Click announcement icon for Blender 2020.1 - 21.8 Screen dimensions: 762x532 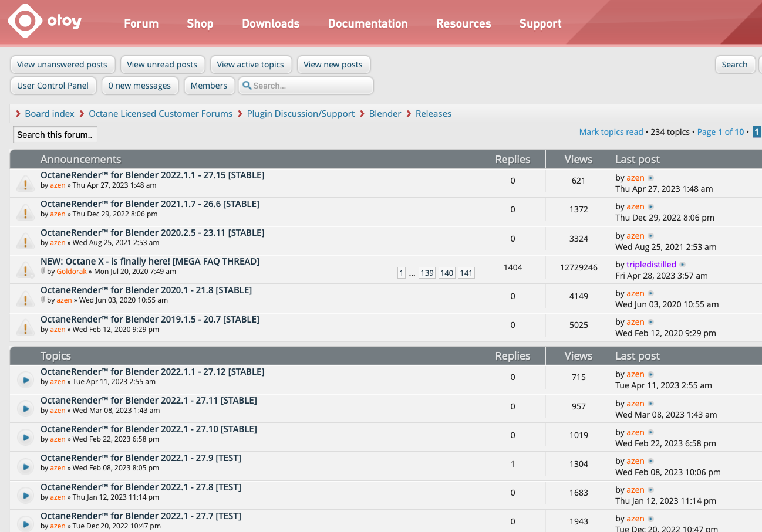tap(25, 299)
